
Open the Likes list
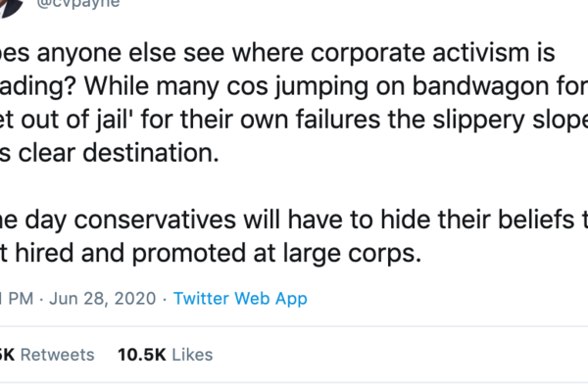(190, 355)
